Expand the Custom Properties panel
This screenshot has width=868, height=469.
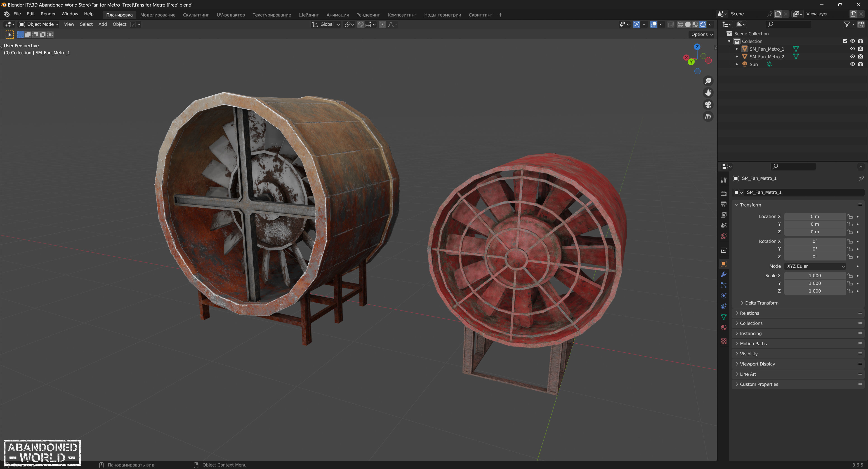pyautogui.click(x=798, y=384)
